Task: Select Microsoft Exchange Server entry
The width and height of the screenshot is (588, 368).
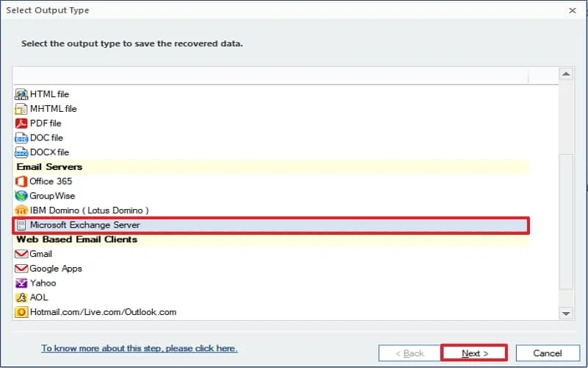Action: 270,225
